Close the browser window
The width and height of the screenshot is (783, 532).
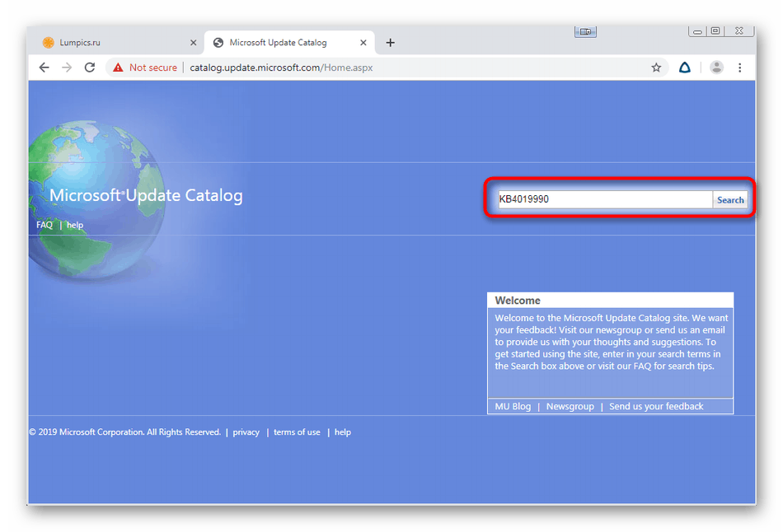739,31
